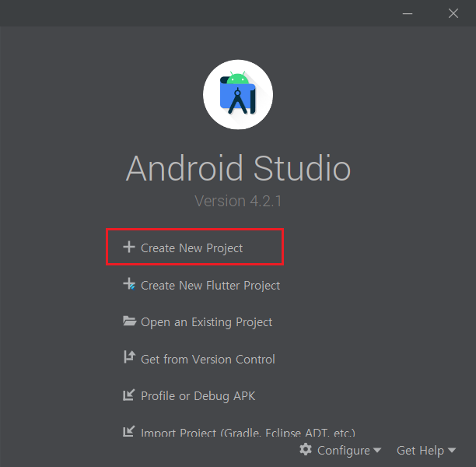Open an Existing Project

(x=206, y=322)
